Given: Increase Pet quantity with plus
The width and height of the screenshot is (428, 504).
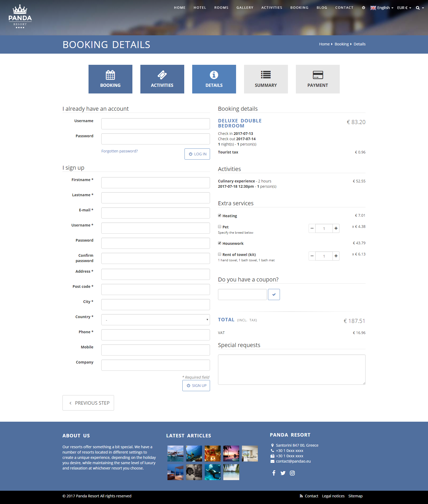Looking at the screenshot, I should [336, 228].
